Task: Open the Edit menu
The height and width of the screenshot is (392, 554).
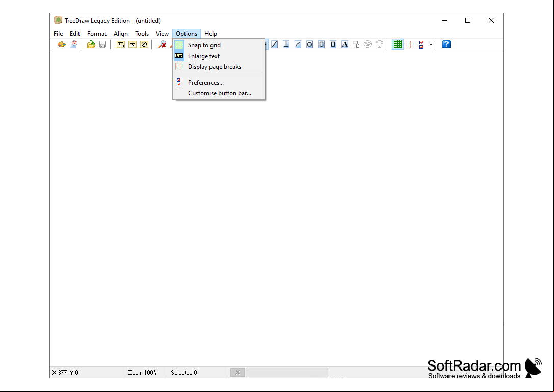Action: [75, 34]
